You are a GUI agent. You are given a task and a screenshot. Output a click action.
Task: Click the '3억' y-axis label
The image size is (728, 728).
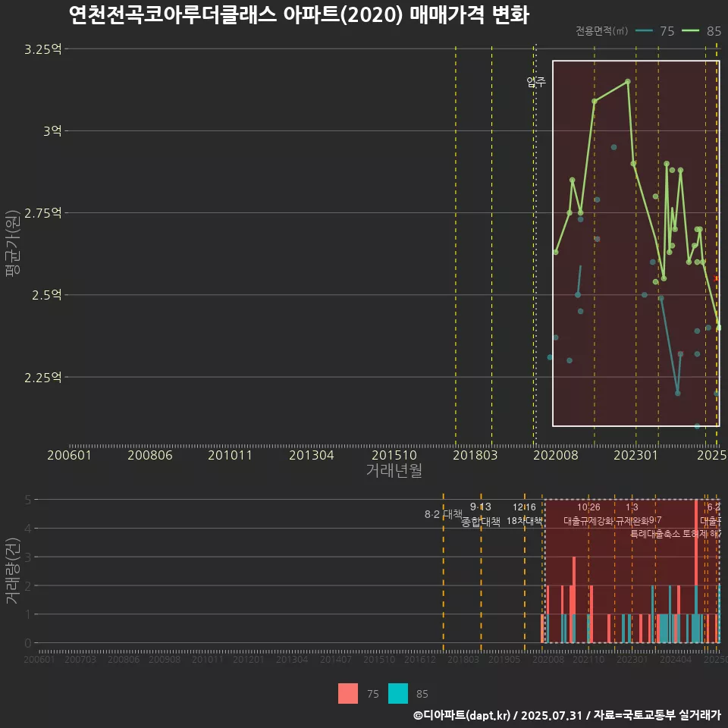point(52,131)
